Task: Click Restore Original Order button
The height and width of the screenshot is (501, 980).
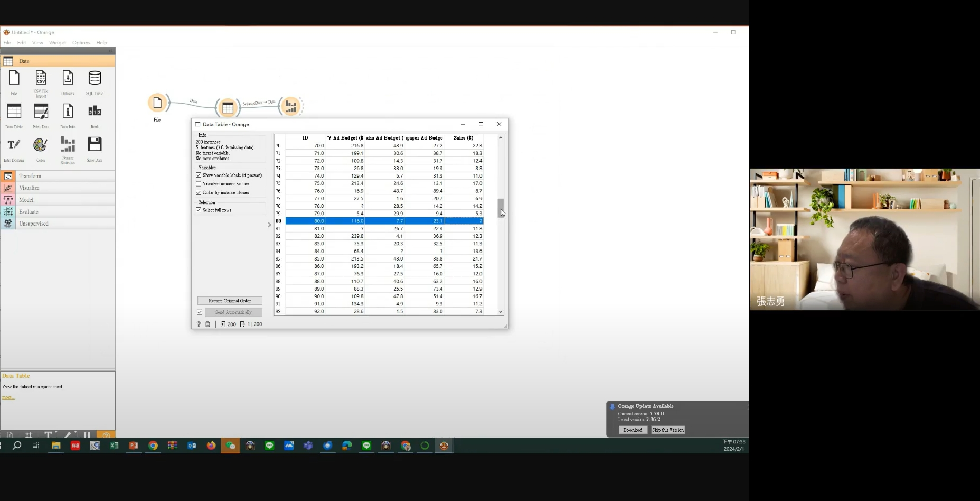Action: [x=230, y=301]
